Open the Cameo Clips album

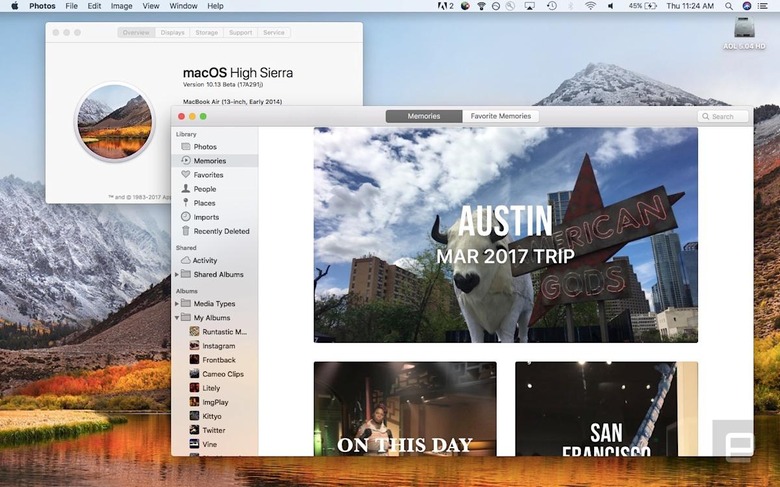222,374
